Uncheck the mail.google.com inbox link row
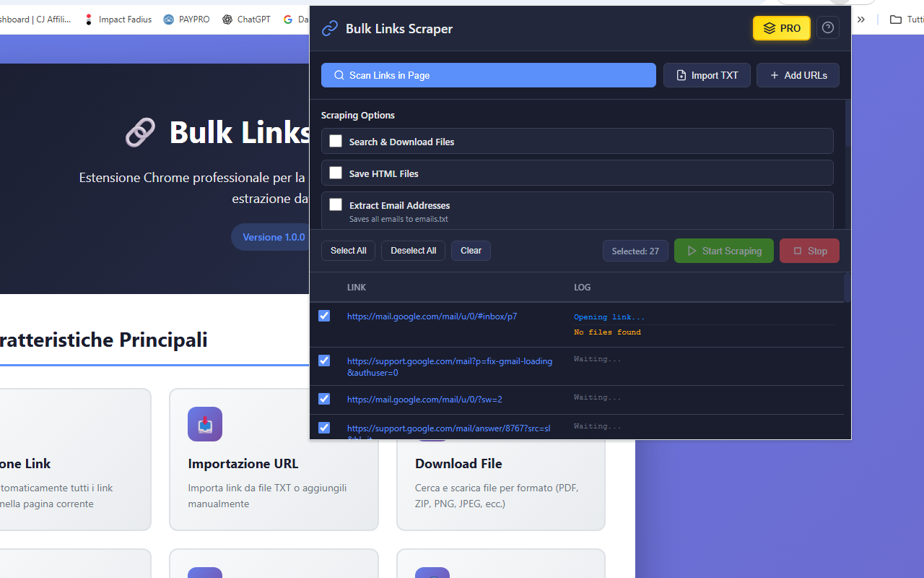This screenshot has height=578, width=924. click(x=323, y=316)
